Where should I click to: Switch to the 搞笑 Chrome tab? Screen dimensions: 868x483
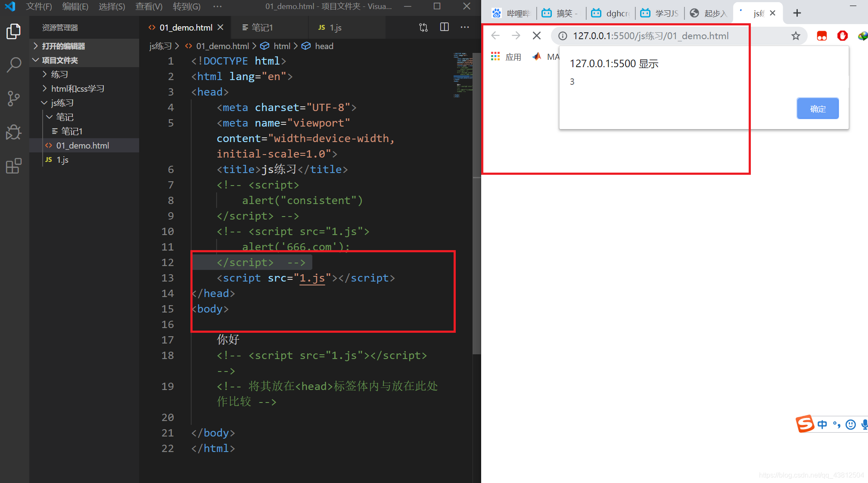tap(561, 13)
